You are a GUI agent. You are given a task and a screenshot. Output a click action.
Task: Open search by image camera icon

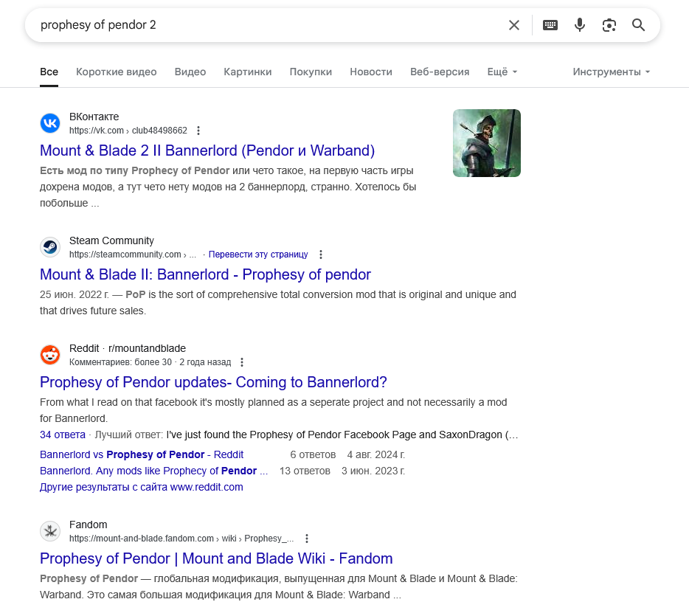click(609, 25)
